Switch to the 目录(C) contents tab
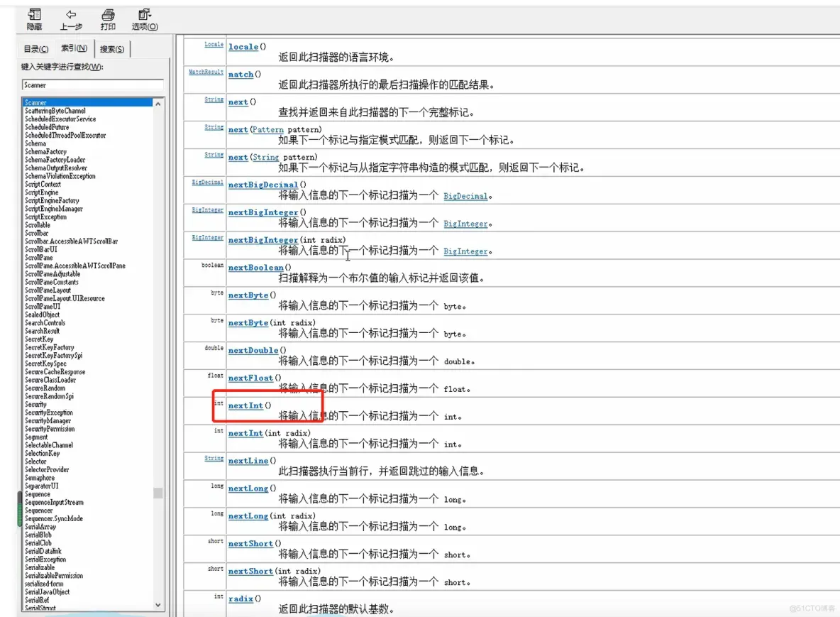840x617 pixels. [x=36, y=49]
